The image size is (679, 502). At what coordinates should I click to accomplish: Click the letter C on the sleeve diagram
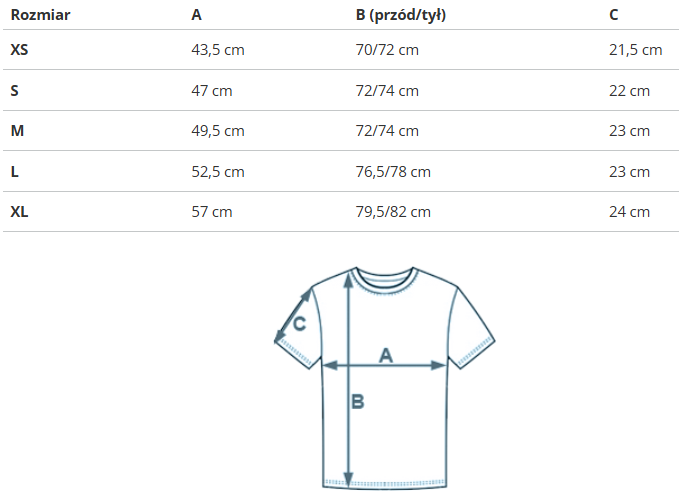299,324
